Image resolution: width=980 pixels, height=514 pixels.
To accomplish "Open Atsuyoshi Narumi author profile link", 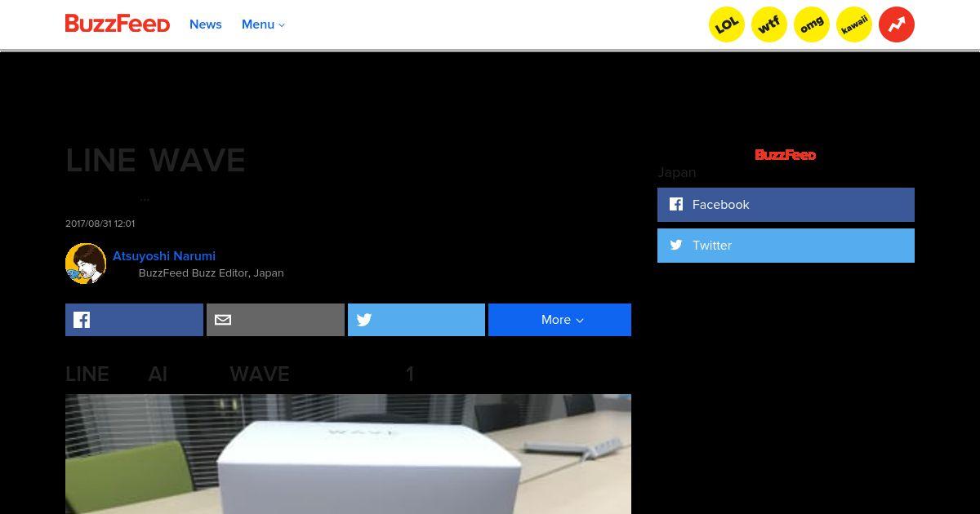I will click(164, 256).
